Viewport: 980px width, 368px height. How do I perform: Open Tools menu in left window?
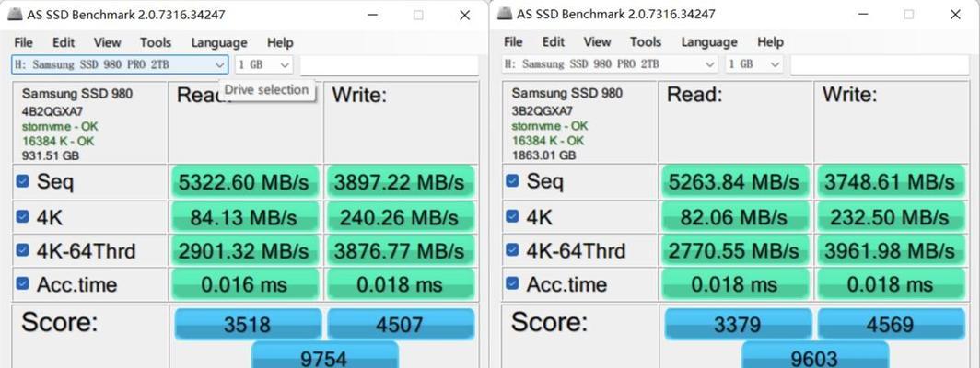(155, 42)
